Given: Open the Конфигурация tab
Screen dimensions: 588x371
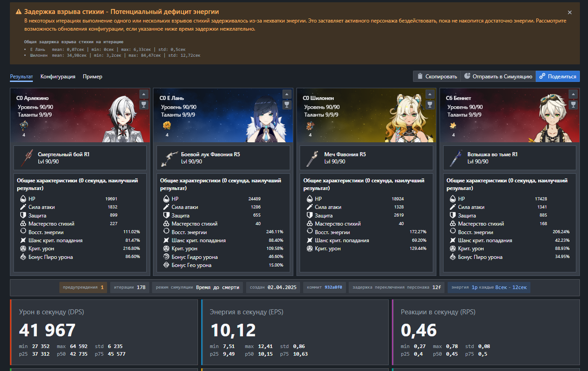Looking at the screenshot, I should click(58, 77).
